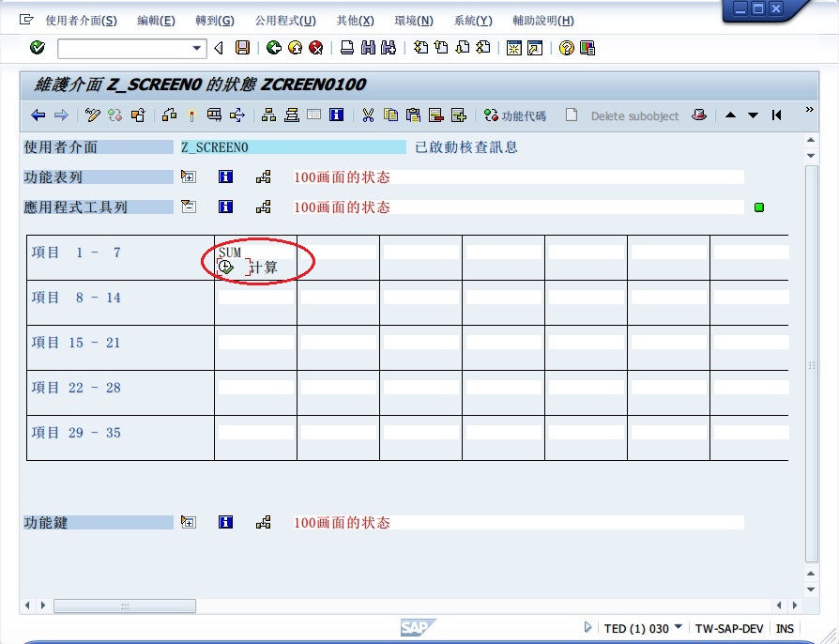Click the red hat icon in toolbar
This screenshot has width=839, height=644.
tap(699, 115)
